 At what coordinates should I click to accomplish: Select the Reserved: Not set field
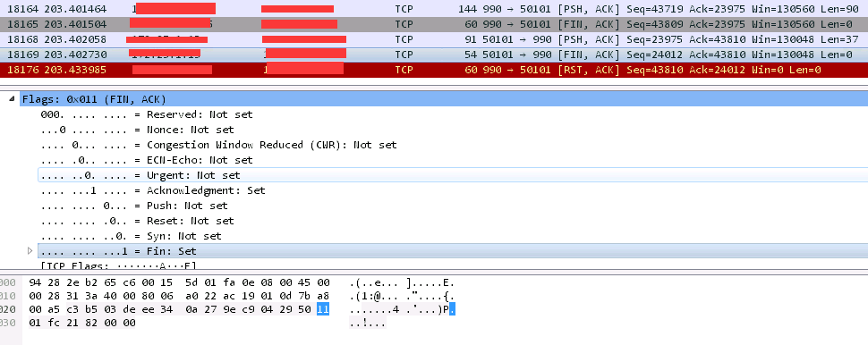tap(146, 114)
